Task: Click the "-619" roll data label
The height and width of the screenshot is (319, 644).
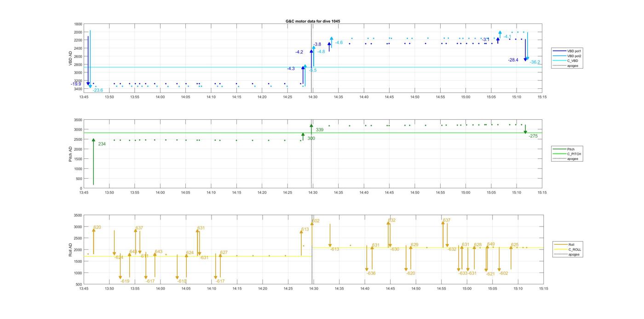Action: 125,281
